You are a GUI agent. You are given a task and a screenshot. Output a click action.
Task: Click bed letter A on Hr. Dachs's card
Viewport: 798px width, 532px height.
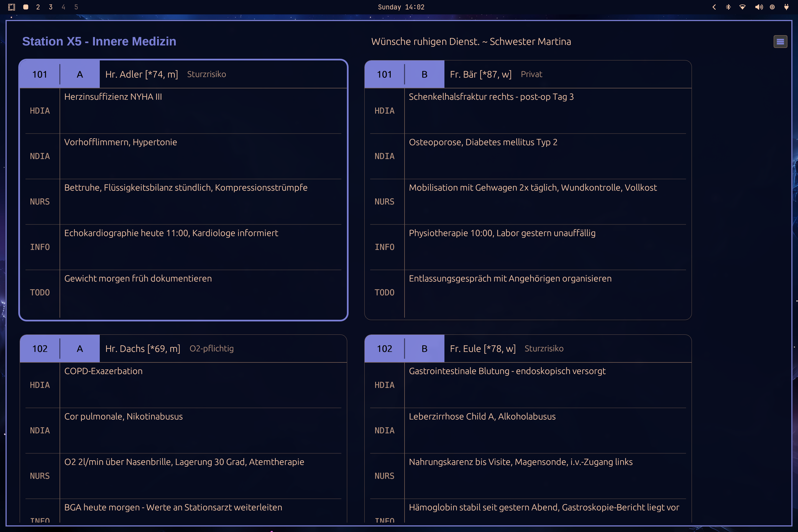pyautogui.click(x=80, y=349)
